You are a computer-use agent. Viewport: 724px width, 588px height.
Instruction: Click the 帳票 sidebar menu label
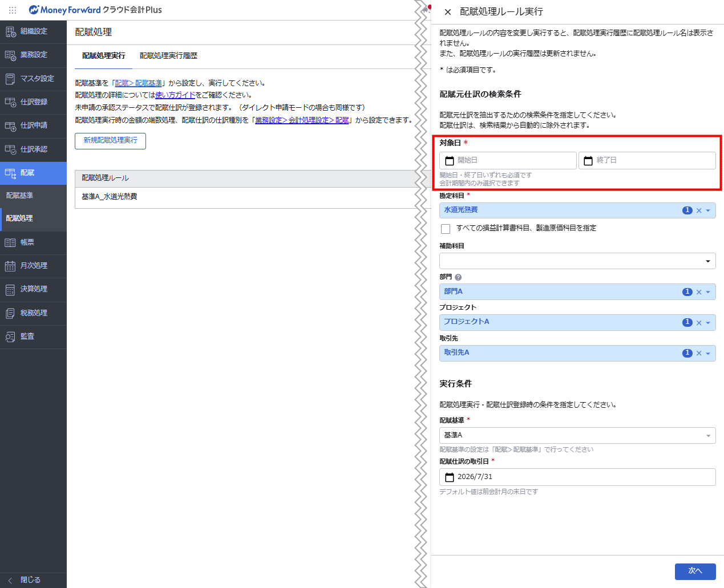[27, 242]
